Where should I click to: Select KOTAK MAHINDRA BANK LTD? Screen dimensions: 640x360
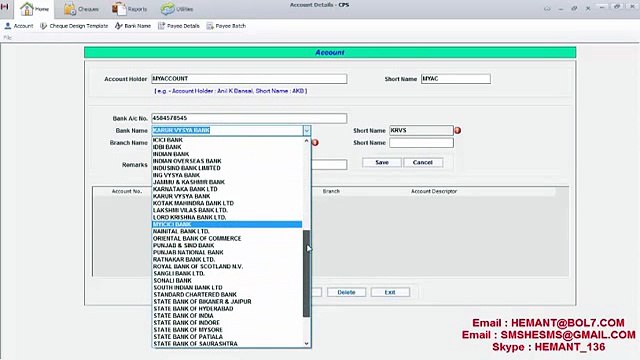pos(227,203)
